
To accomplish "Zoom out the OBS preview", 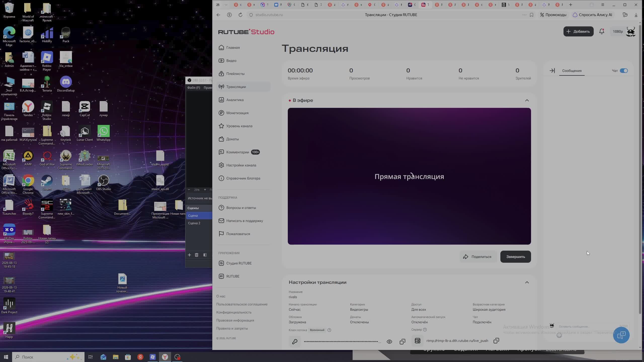I will tap(189, 190).
